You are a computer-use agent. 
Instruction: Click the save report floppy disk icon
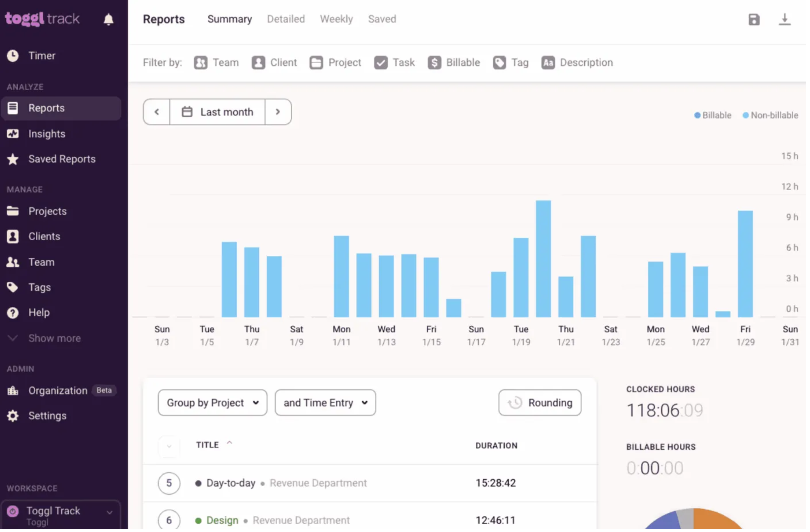754,19
